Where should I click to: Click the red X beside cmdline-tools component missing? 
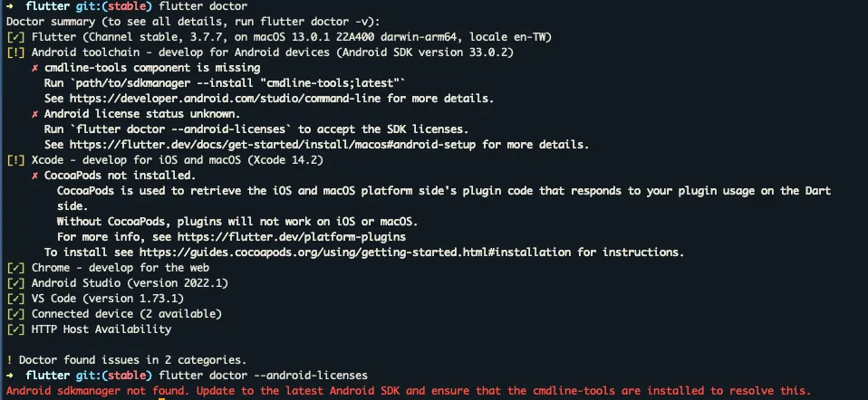tap(35, 68)
